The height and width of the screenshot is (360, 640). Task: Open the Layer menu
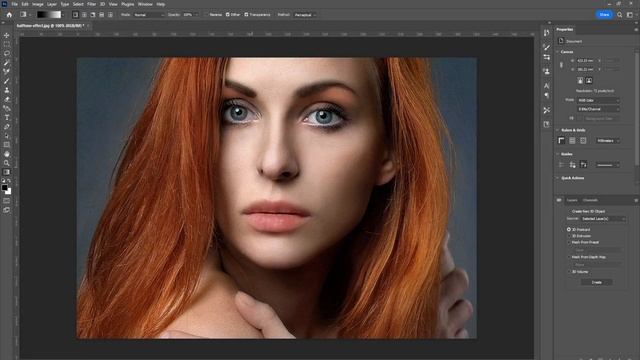(x=52, y=4)
